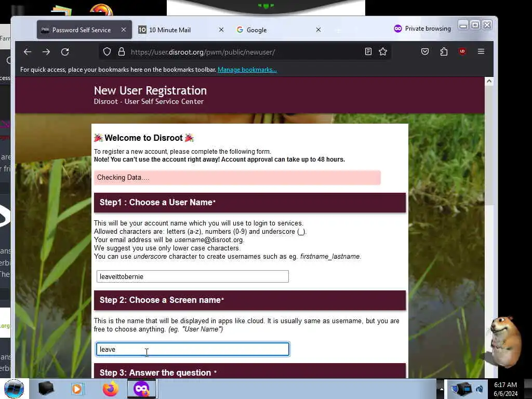
Task: Open the uBlock Origin extension icon
Action: tap(462, 51)
